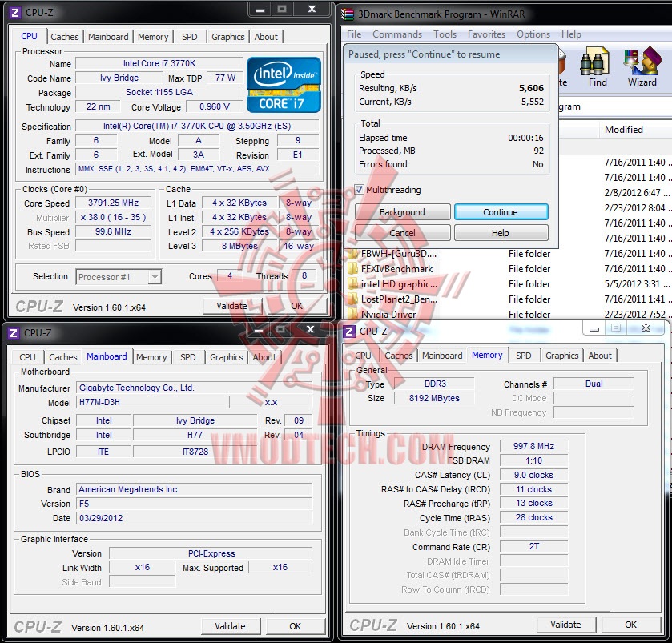Click the LostPlanet2_Ben folder icon

pos(352,299)
